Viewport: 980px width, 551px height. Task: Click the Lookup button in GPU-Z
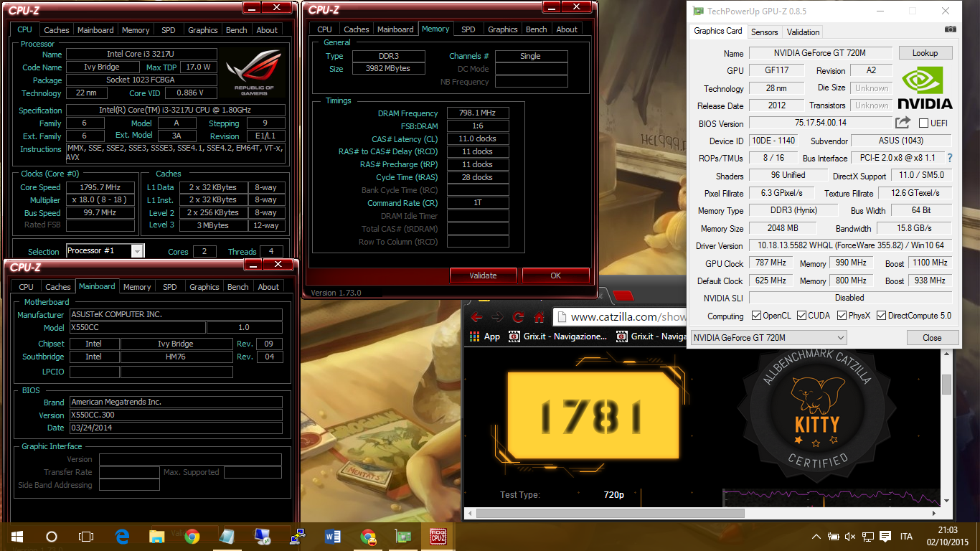(x=925, y=53)
